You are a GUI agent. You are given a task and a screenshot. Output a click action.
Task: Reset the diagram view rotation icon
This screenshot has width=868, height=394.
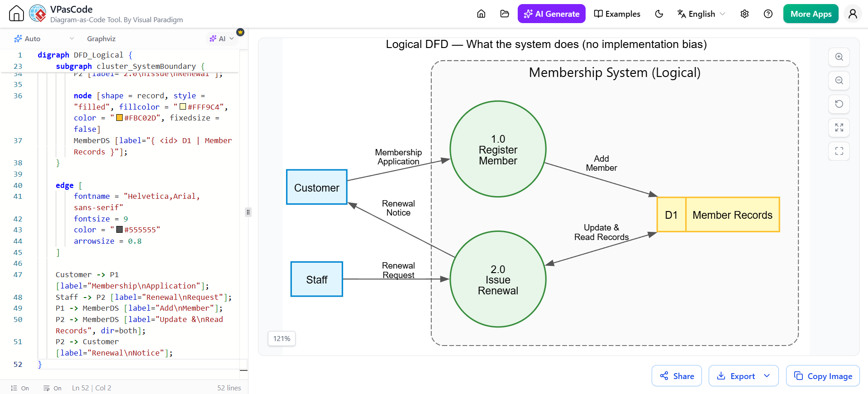[x=839, y=104]
